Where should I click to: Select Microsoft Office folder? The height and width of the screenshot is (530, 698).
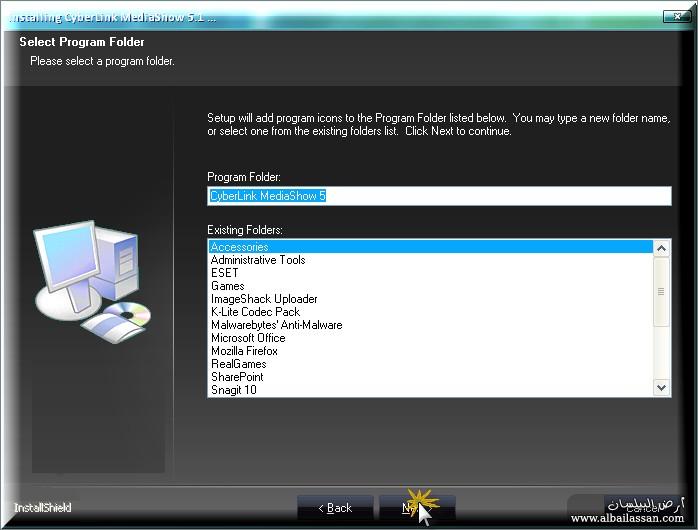click(x=430, y=338)
